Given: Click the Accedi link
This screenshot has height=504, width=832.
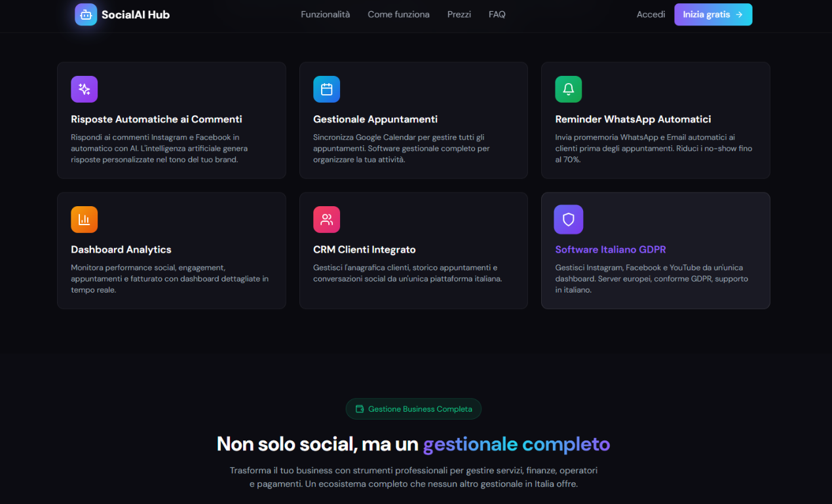Looking at the screenshot, I should tap(651, 14).
